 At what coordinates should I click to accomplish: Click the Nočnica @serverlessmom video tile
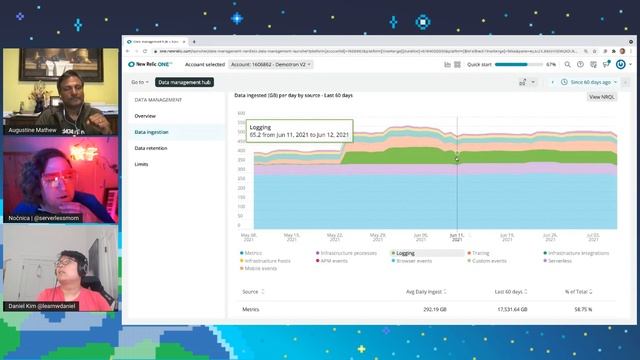[x=61, y=180]
